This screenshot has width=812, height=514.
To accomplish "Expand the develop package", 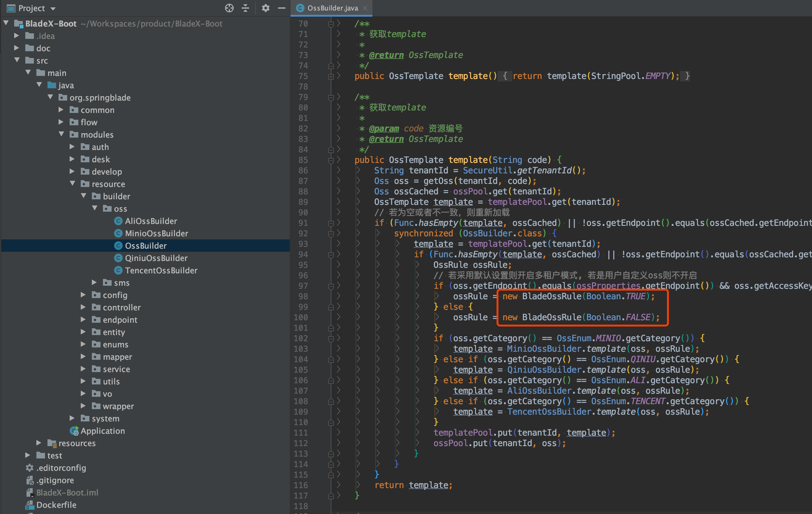I will point(72,172).
